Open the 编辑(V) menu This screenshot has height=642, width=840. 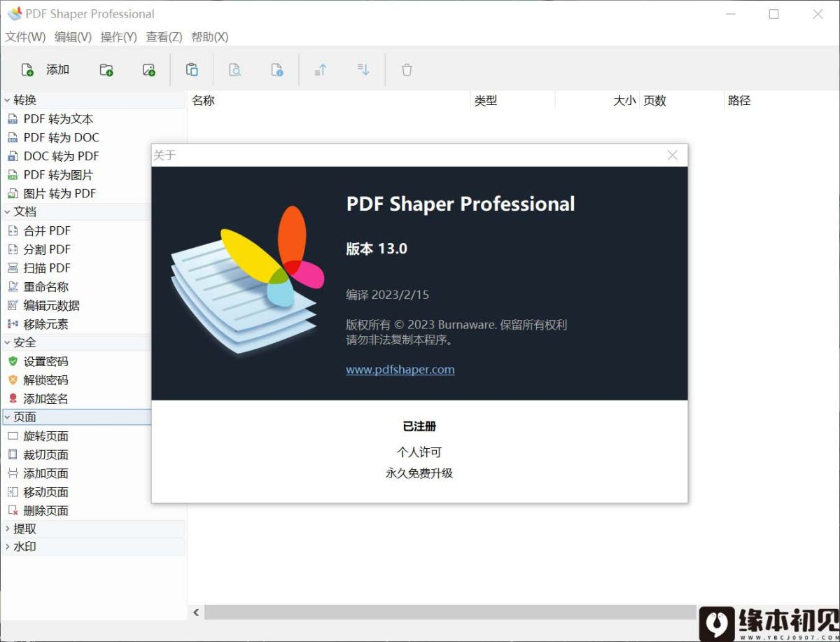(73, 37)
